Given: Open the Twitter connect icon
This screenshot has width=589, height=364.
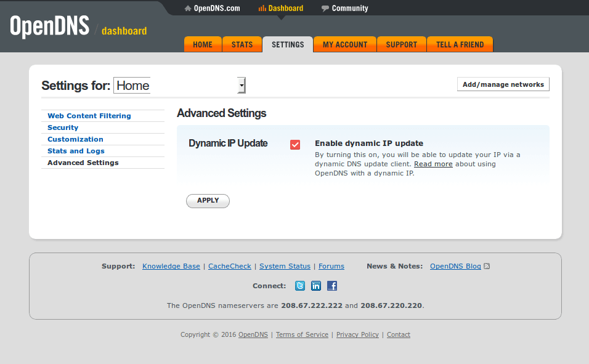Looking at the screenshot, I should coord(300,286).
